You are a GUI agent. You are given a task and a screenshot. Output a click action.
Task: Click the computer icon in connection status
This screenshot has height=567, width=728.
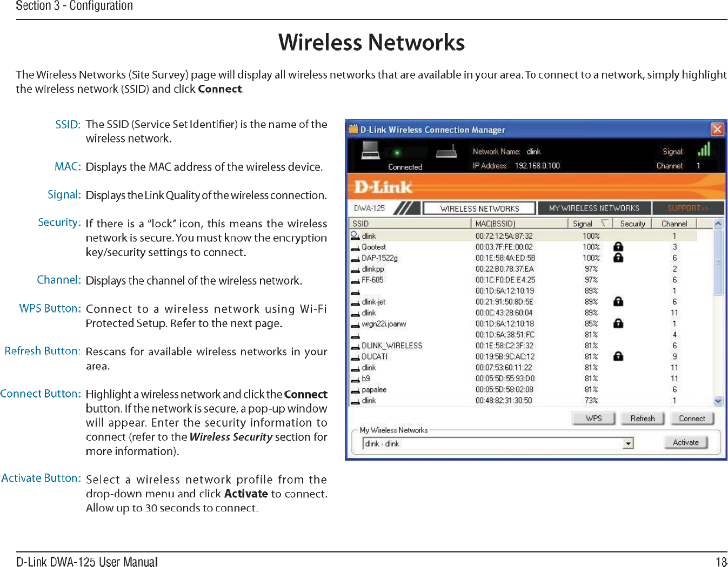(371, 150)
